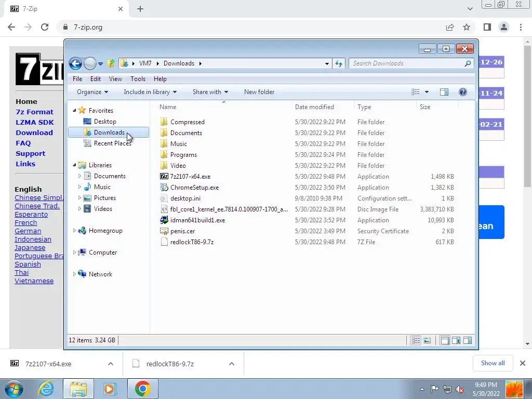Image resolution: width=532 pixels, height=399 pixels.
Task: Open the Help menu
Action: click(x=160, y=79)
